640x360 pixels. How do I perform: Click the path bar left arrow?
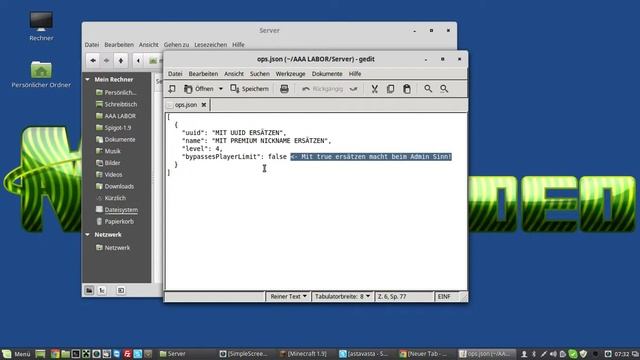(138, 60)
